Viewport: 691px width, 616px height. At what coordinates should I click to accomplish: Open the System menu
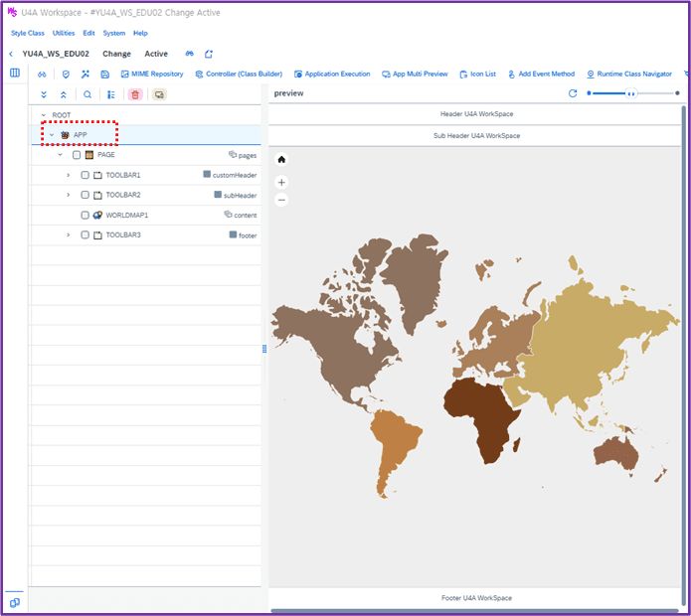click(x=114, y=33)
